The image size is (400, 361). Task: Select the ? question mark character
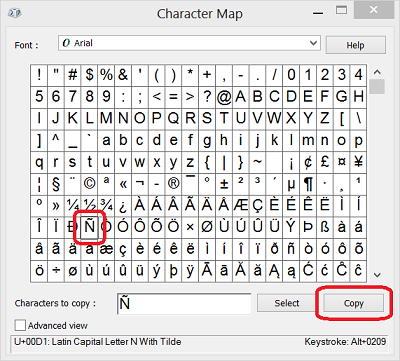[x=207, y=97]
